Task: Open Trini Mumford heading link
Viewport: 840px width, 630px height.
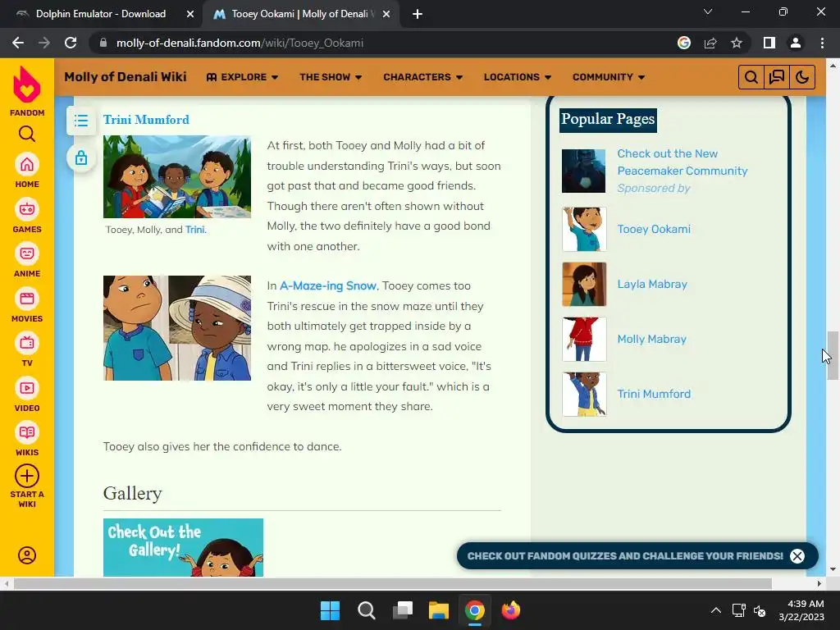Action: pyautogui.click(x=146, y=120)
